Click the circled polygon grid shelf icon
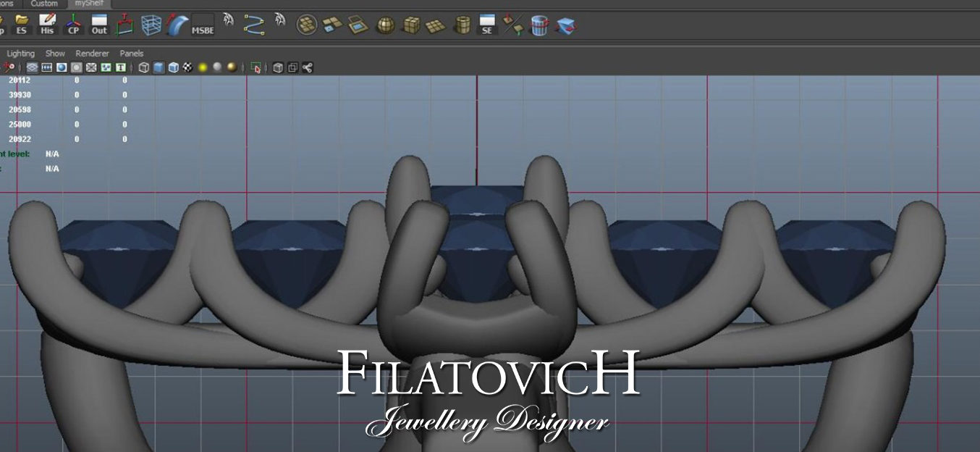 pos(308,25)
